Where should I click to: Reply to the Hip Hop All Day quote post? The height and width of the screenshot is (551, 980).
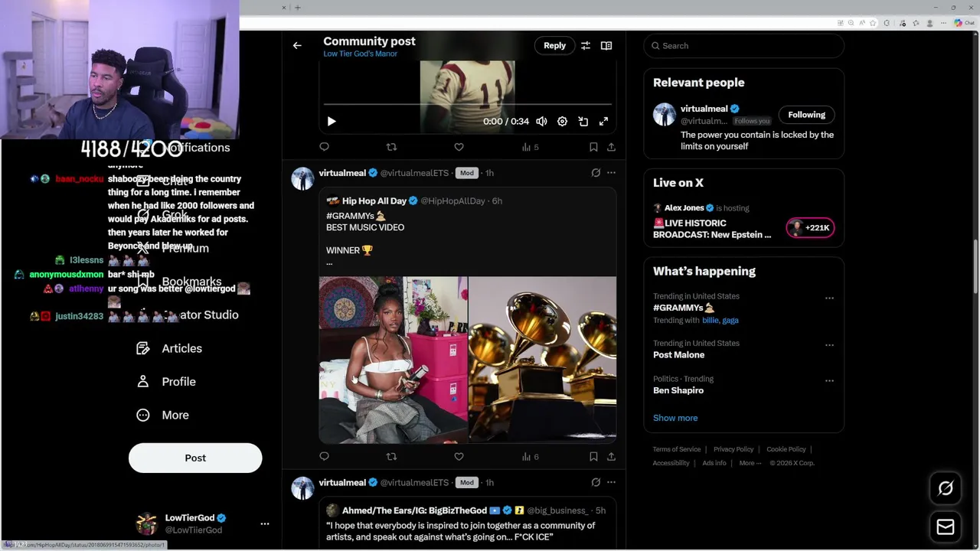click(324, 457)
